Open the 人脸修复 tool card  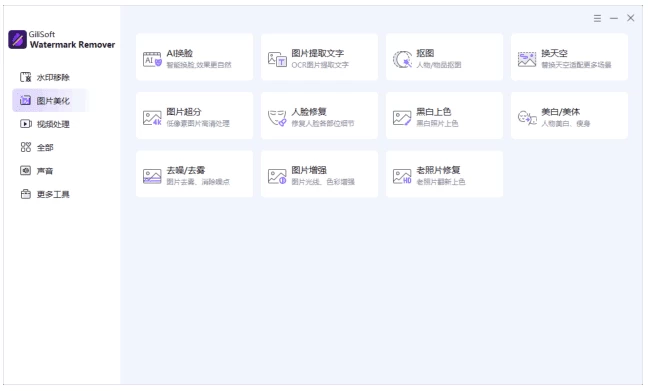(319, 116)
